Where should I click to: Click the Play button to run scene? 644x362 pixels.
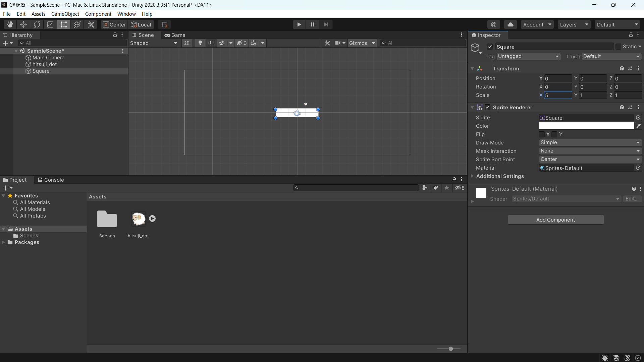point(299,24)
